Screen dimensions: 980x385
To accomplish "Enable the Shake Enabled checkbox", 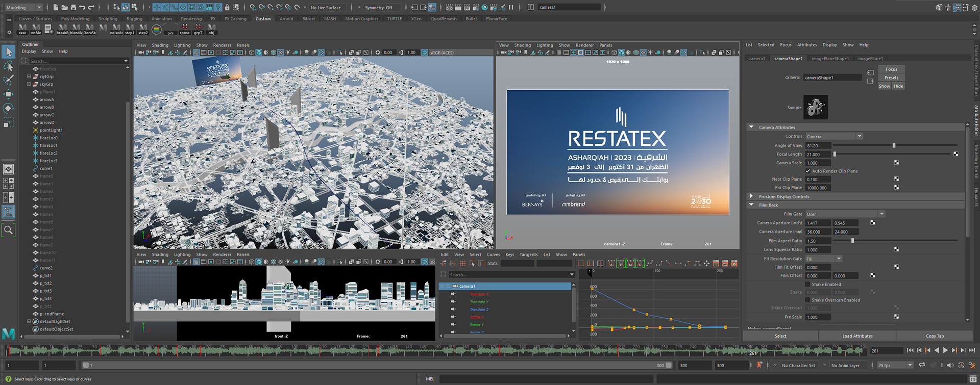I will pyautogui.click(x=808, y=284).
